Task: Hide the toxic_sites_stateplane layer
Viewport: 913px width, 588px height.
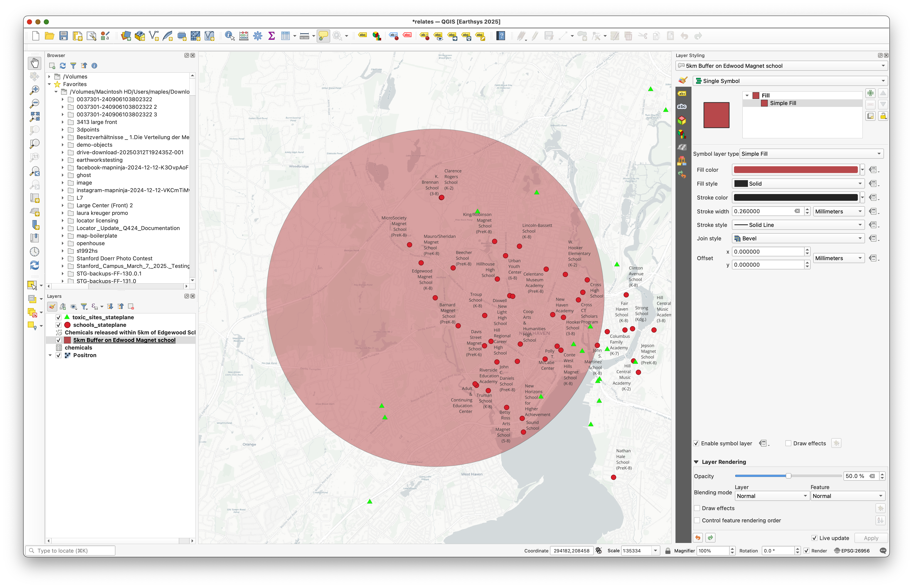Action: (59, 317)
